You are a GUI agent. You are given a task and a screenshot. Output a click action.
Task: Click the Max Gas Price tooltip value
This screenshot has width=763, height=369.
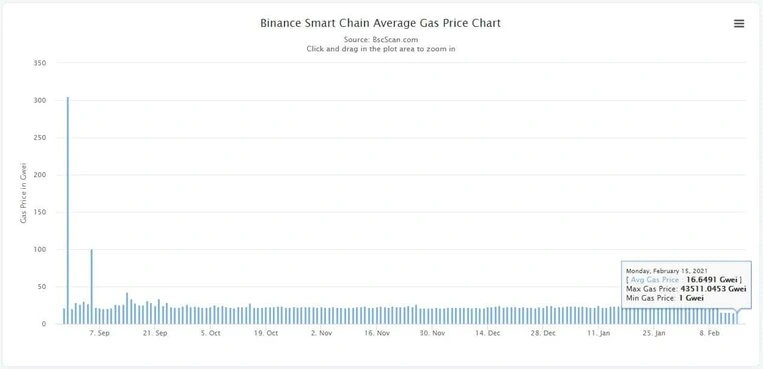[x=713, y=289]
